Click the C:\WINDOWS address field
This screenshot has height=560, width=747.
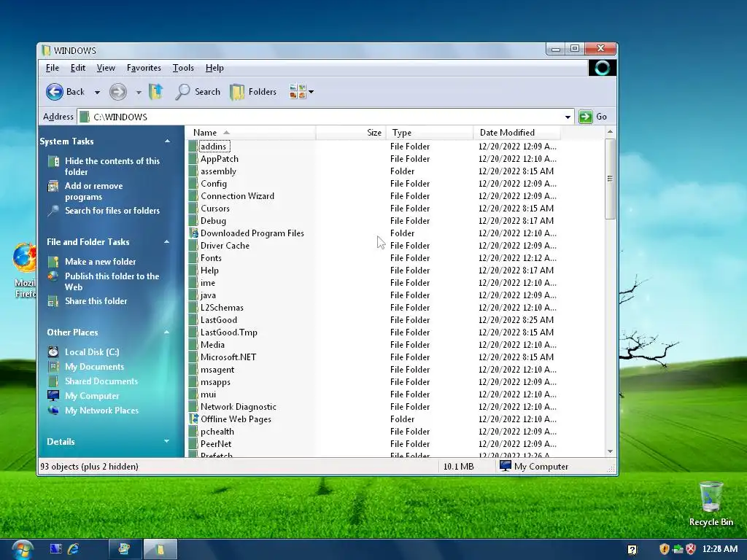(325, 117)
